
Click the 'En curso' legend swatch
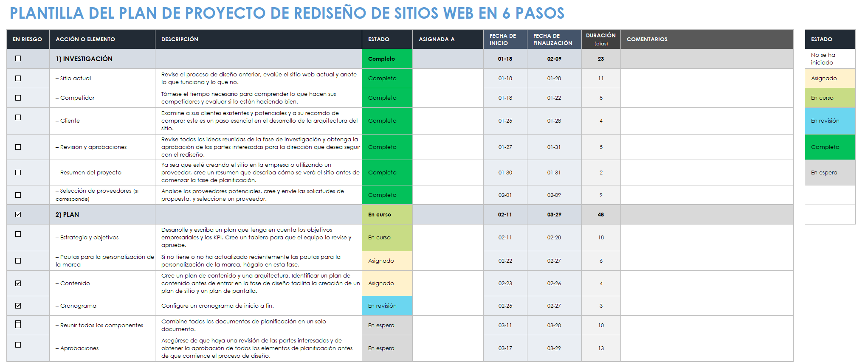tap(830, 98)
